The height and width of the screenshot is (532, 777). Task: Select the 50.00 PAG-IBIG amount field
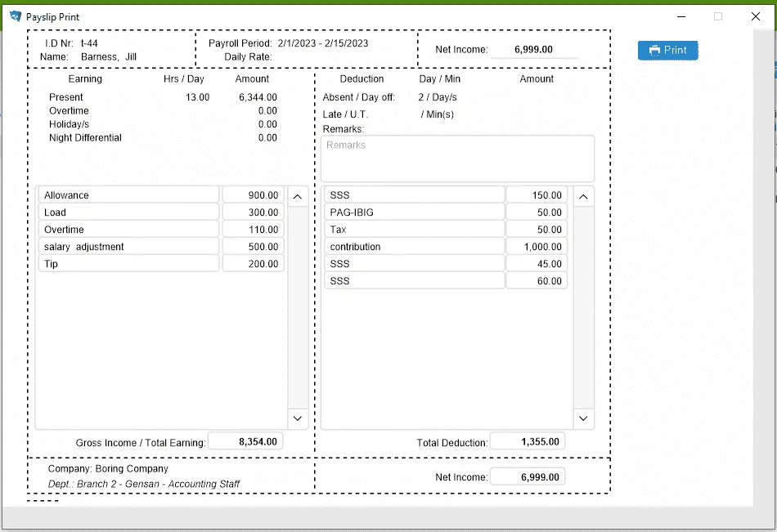537,212
